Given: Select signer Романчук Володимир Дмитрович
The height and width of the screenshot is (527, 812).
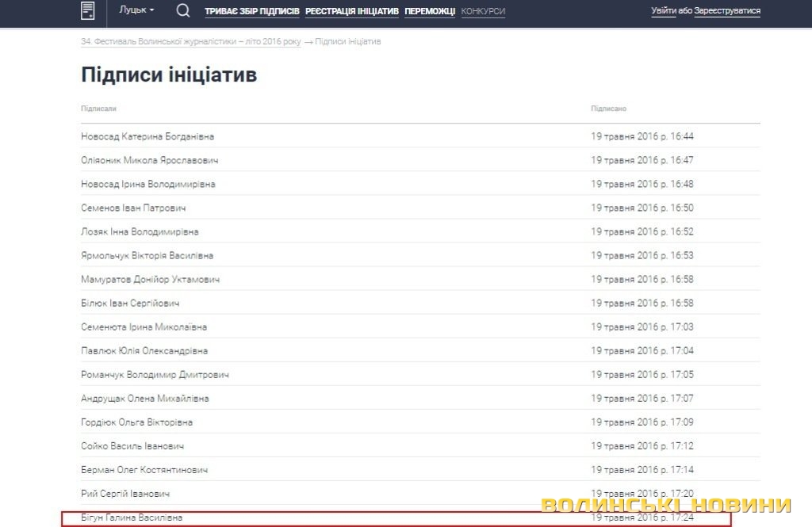Looking at the screenshot, I should pyautogui.click(x=155, y=375).
